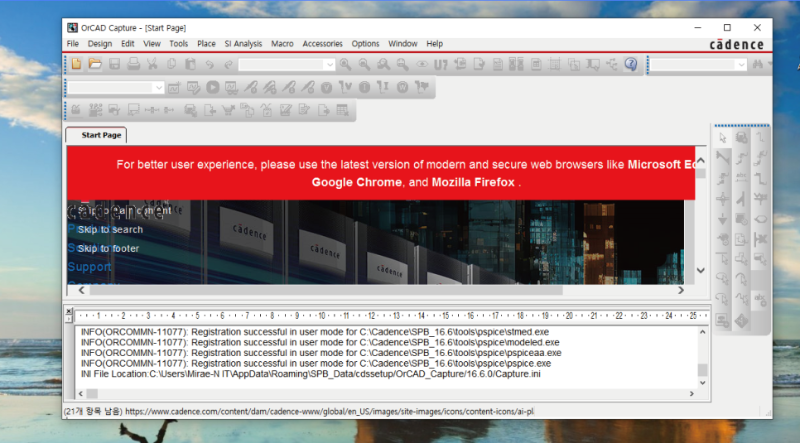The image size is (800, 443).
Task: Open the Place menu
Action: (x=206, y=44)
